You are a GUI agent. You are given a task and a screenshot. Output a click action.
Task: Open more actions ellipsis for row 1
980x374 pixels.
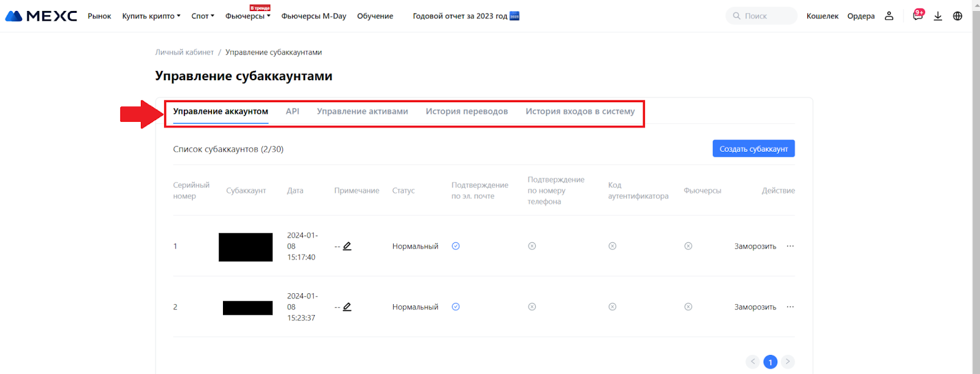[790, 246]
